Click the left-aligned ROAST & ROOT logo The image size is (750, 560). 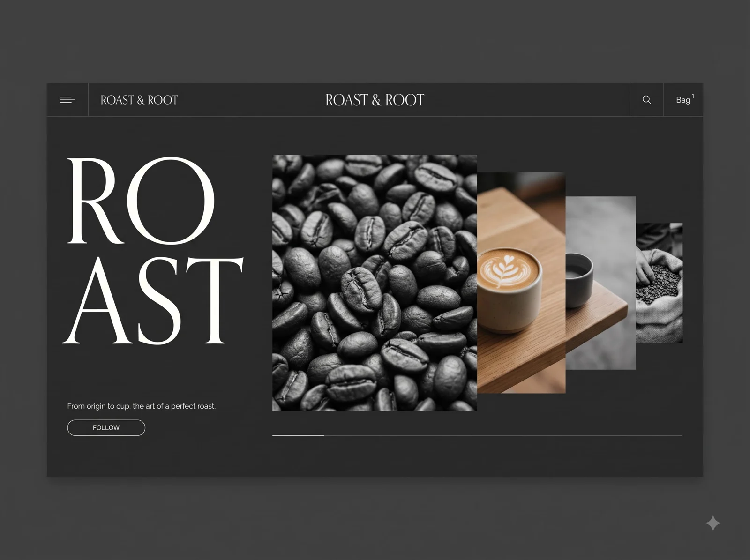[x=139, y=100]
